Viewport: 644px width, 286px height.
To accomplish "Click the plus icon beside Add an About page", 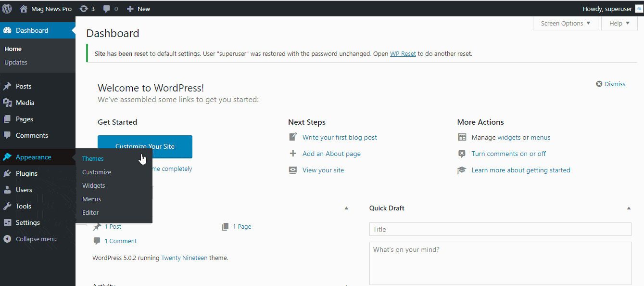I will click(x=293, y=154).
